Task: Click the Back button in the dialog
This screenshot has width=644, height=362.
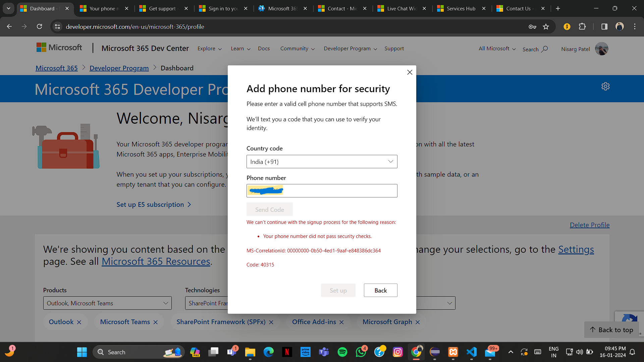Action: coord(380,290)
